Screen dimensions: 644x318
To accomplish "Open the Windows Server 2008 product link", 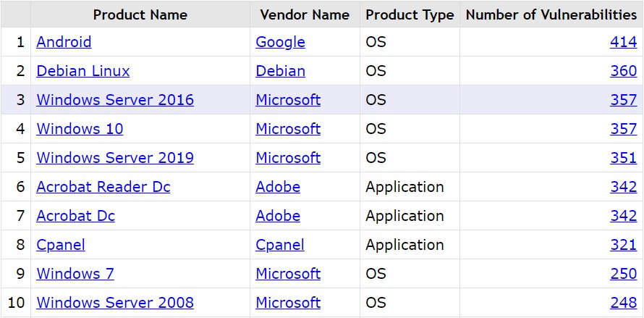I will click(x=115, y=303).
